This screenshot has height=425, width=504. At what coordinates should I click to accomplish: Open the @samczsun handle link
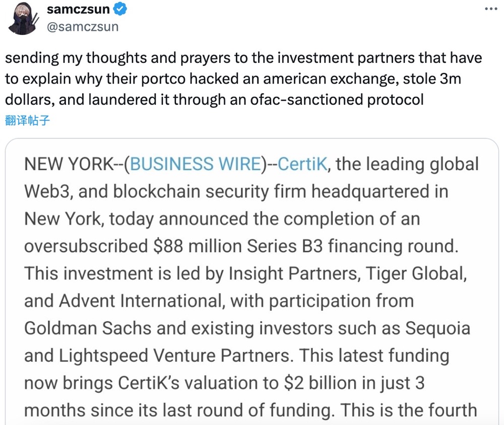82,26
